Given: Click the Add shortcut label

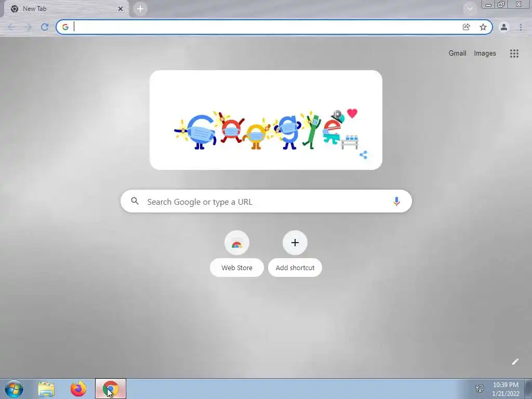Looking at the screenshot, I should coord(295,268).
